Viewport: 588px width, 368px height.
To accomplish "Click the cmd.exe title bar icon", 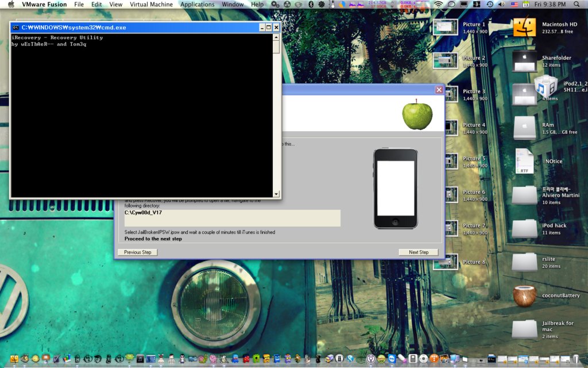I will point(16,28).
